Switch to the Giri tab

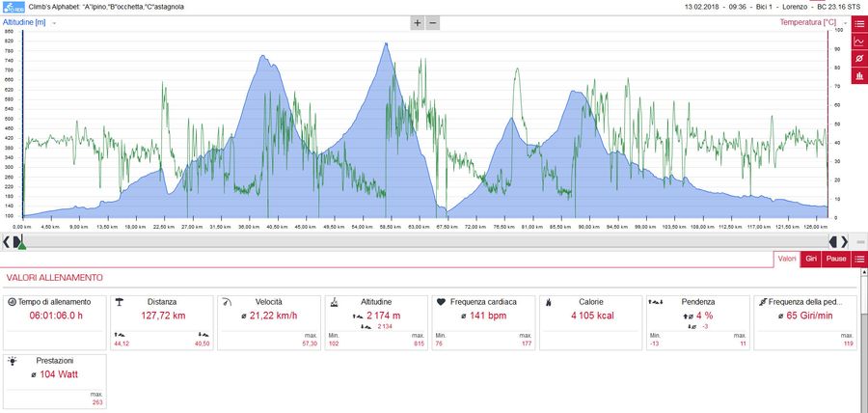[x=811, y=260]
